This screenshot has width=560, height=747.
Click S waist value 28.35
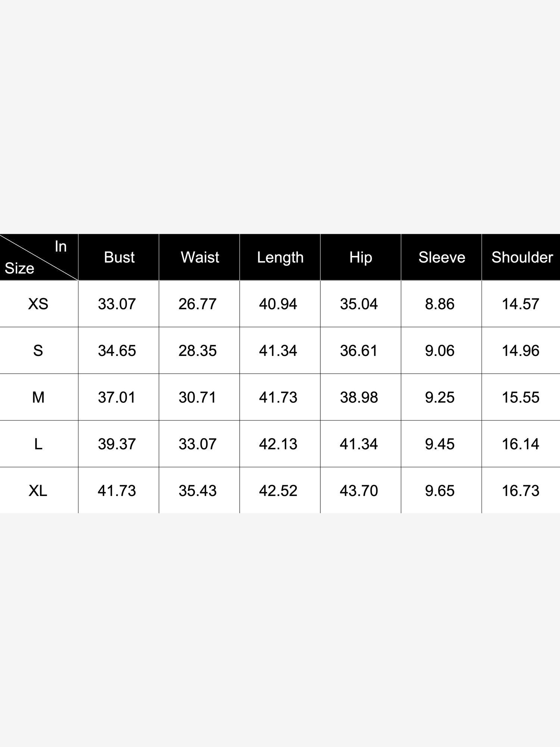197,351
